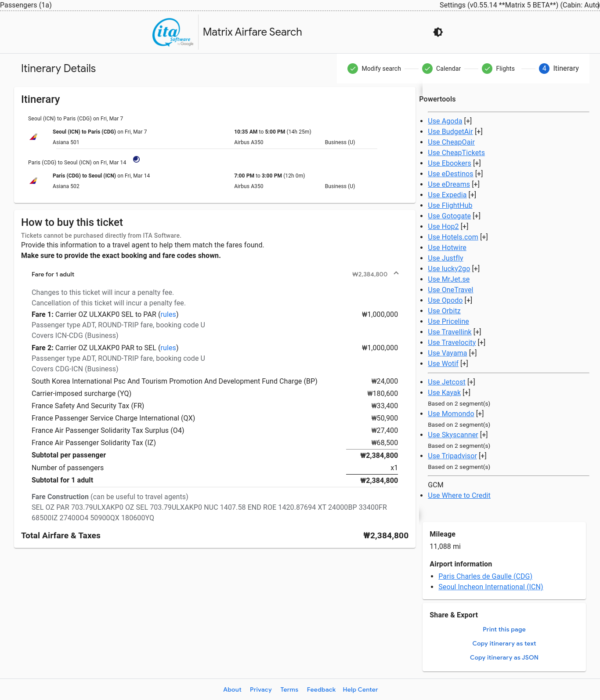The width and height of the screenshot is (600, 700).
Task: Open Passengers (1a) in top bar
Action: click(x=26, y=5)
